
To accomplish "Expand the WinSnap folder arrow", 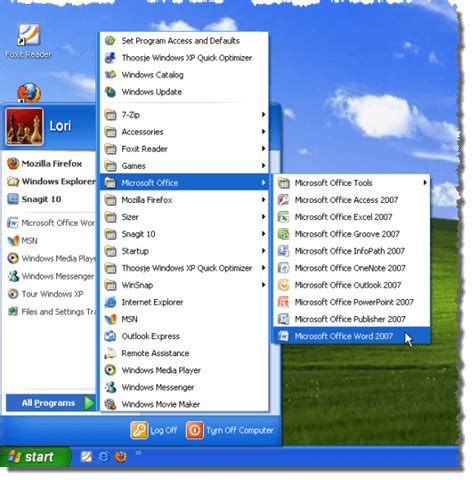I will point(263,285).
